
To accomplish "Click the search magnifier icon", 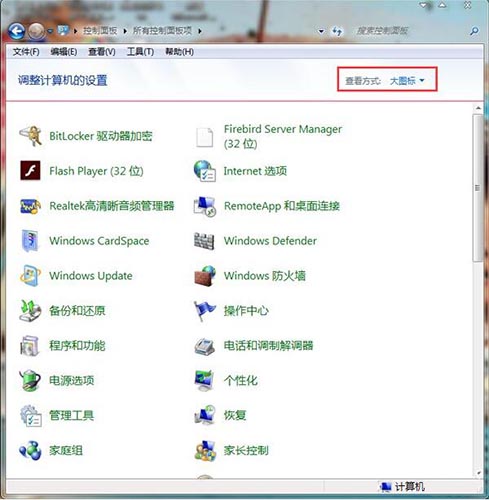I will tap(474, 31).
